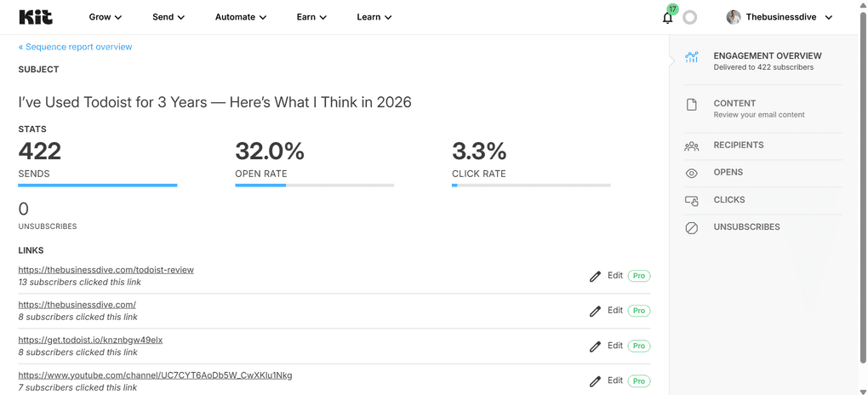Click the Engagement Overview chart icon
This screenshot has width=868, height=395.
pos(691,56)
